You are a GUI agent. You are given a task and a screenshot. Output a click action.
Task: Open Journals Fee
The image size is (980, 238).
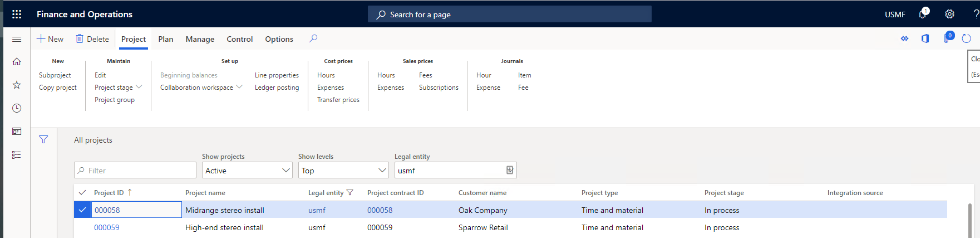click(x=523, y=88)
